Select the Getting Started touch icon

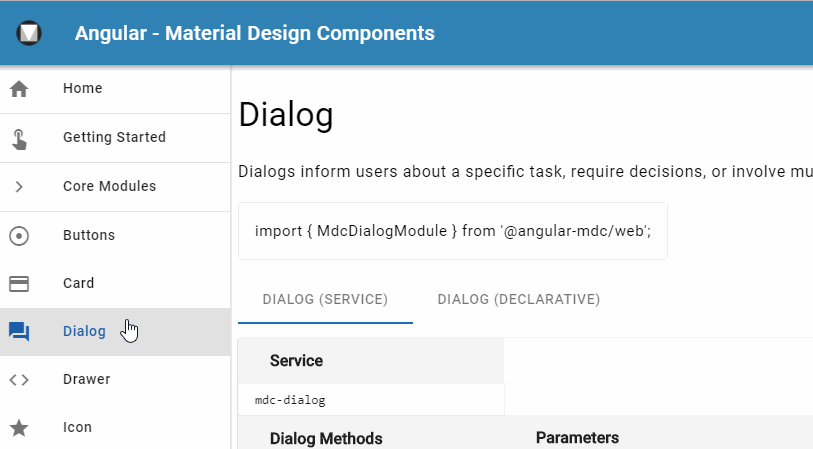(x=19, y=138)
